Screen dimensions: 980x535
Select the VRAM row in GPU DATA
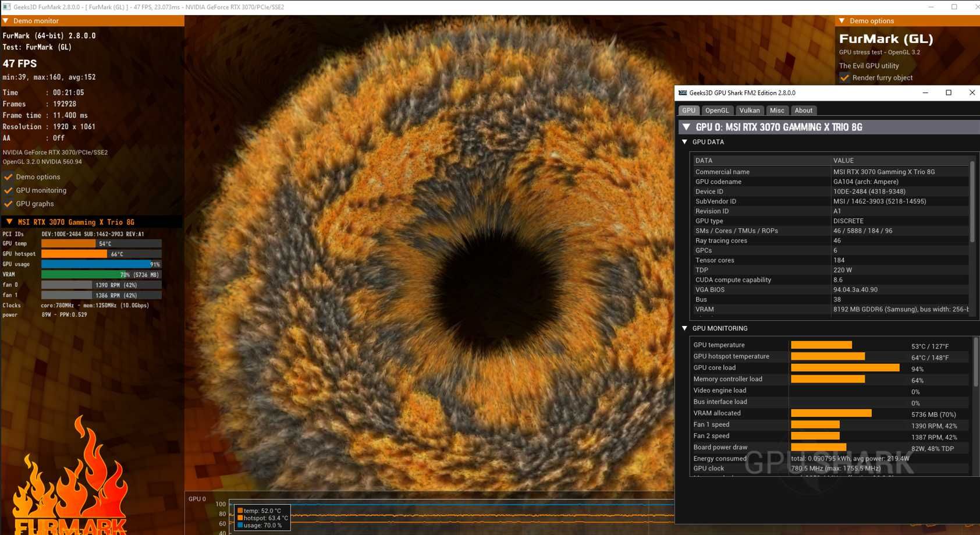pos(830,309)
